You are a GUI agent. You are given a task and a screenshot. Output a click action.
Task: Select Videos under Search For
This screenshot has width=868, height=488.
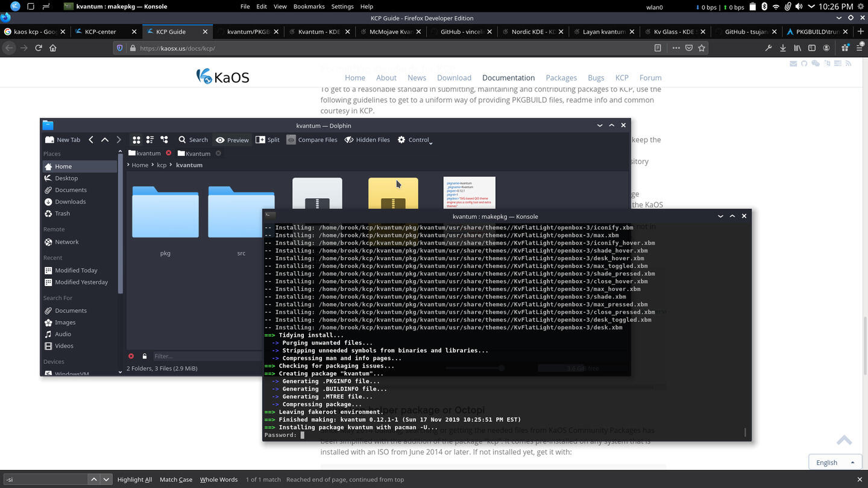coord(80,346)
